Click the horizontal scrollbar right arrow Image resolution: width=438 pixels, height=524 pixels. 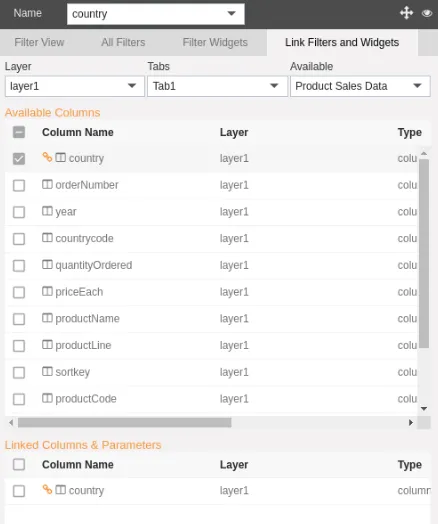[411, 422]
